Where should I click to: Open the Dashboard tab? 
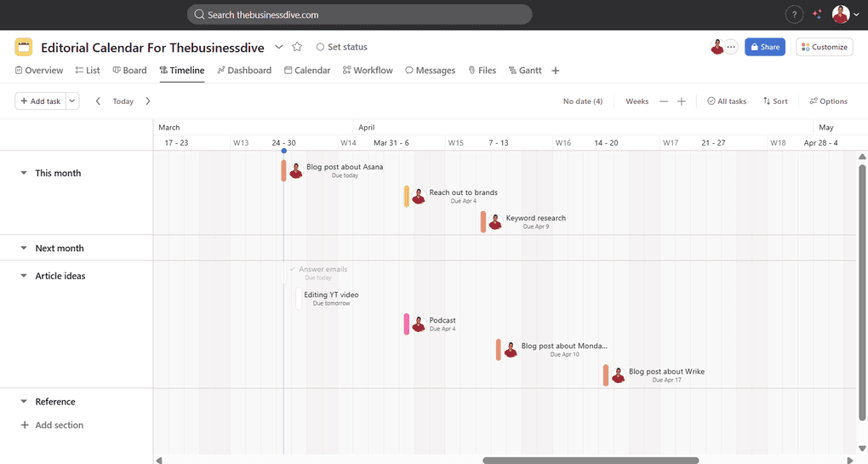[244, 71]
